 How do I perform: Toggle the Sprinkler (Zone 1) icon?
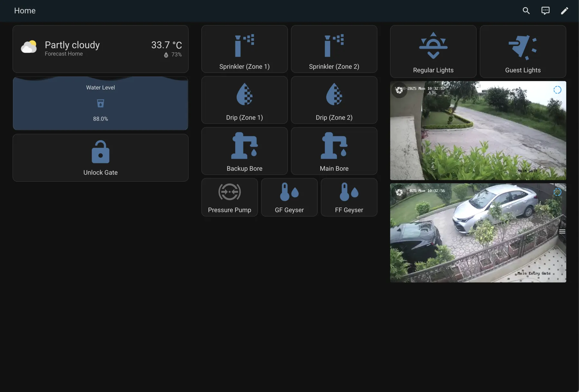(244, 45)
